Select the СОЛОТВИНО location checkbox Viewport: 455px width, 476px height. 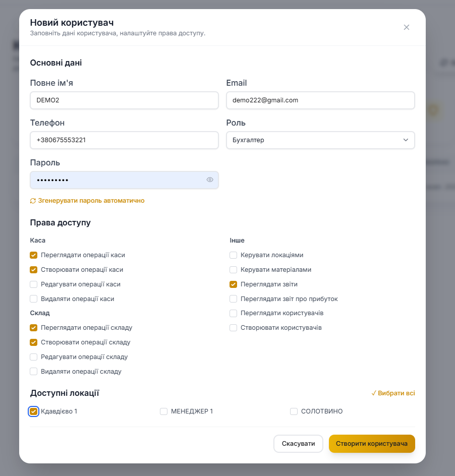pos(294,411)
